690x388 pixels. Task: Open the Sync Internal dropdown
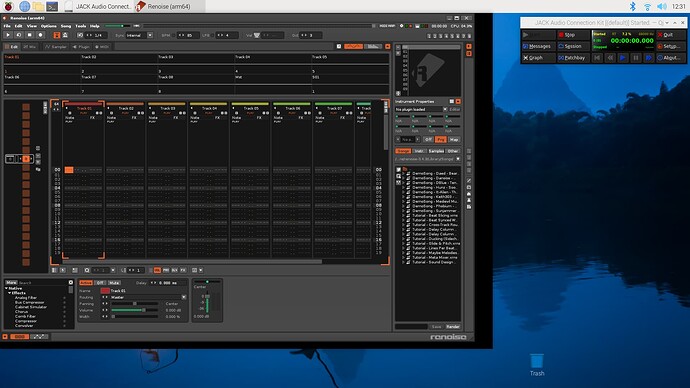click(139, 35)
